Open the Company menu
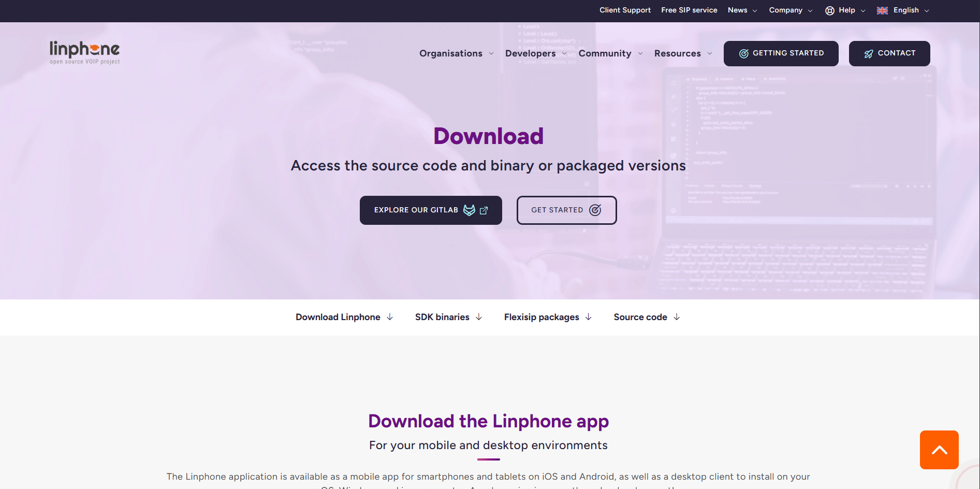The height and width of the screenshot is (489, 980). pyautogui.click(x=785, y=10)
